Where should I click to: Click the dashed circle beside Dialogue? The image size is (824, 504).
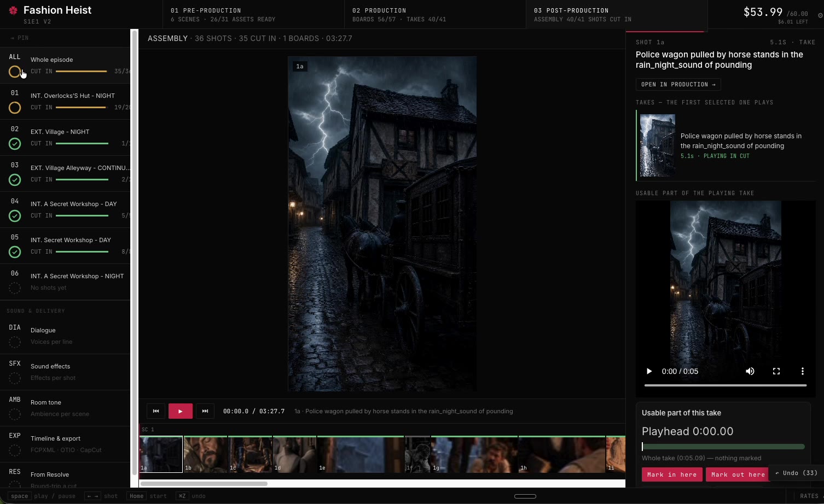[15, 342]
